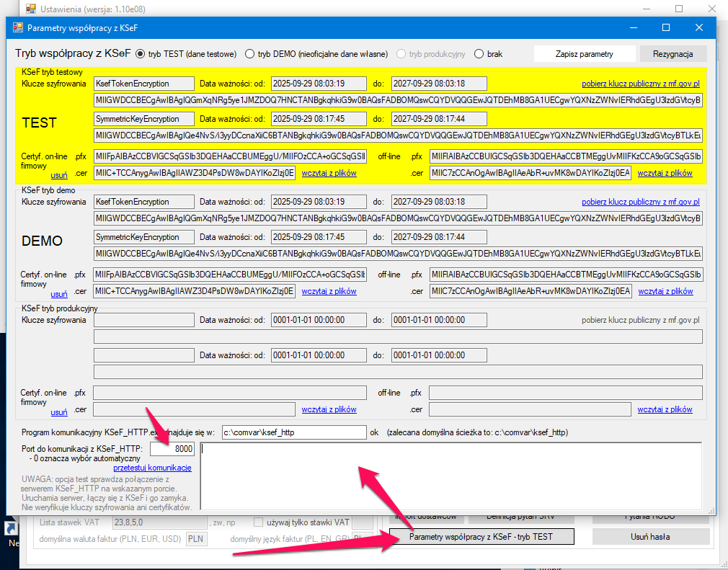Screen dimensions: 728x570
Task: Select the tryb TEST radio button
Action: (x=141, y=54)
